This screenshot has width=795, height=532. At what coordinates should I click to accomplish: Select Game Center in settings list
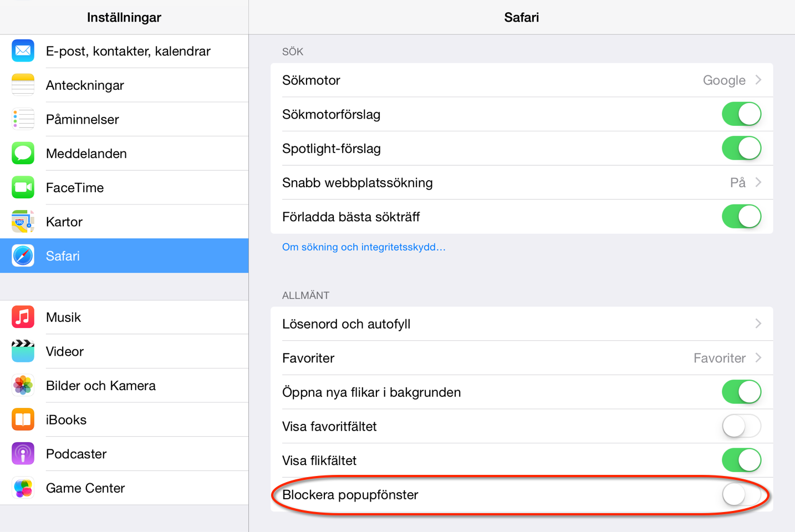pos(124,488)
